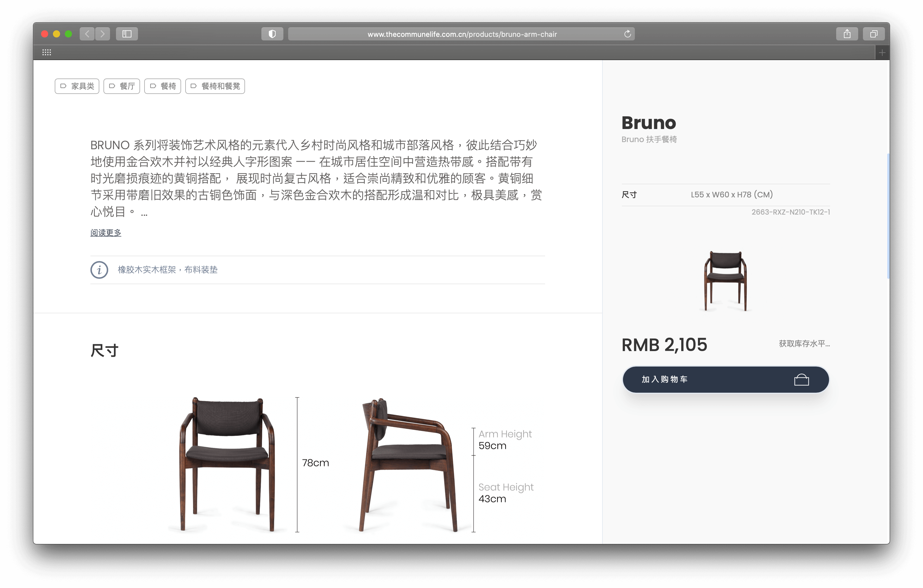Click the Safari forward arrow button

[x=103, y=34]
